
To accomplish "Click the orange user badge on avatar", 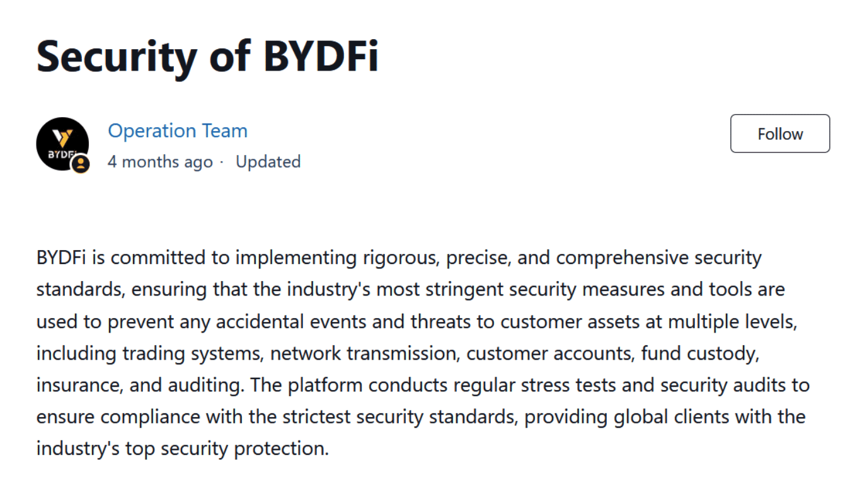I will (x=80, y=164).
